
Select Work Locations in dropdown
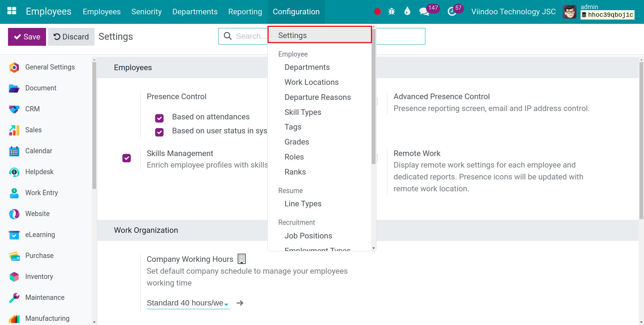(311, 82)
